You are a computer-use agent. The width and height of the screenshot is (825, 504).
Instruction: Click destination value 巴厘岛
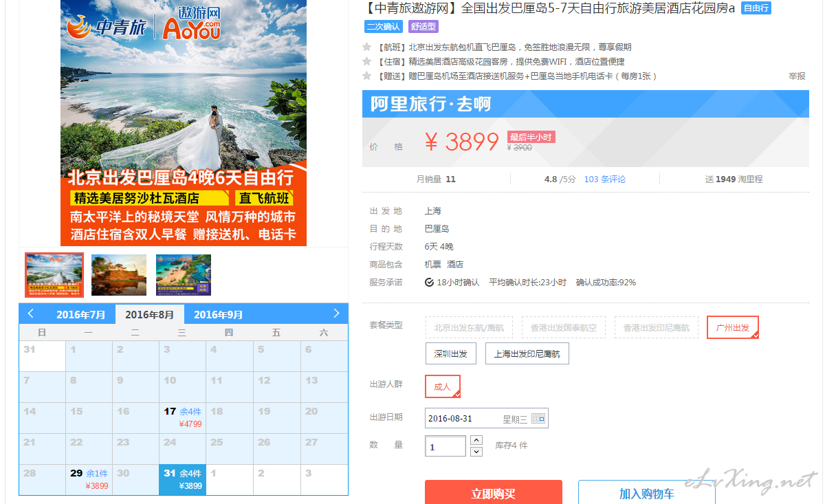click(437, 229)
